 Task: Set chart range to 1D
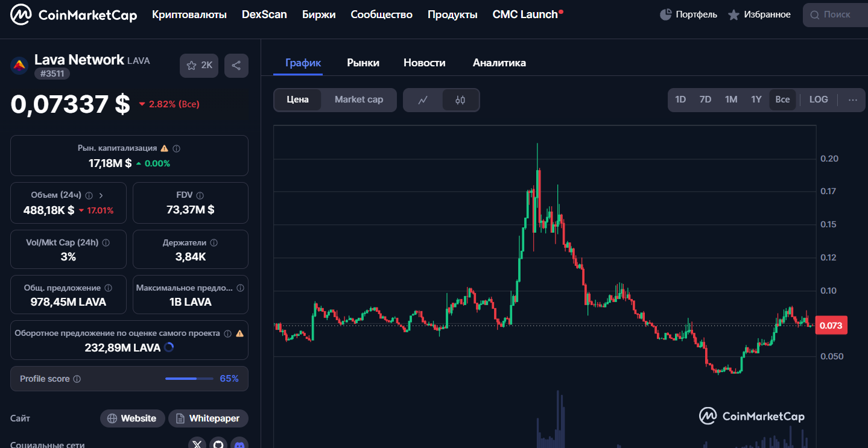point(680,100)
